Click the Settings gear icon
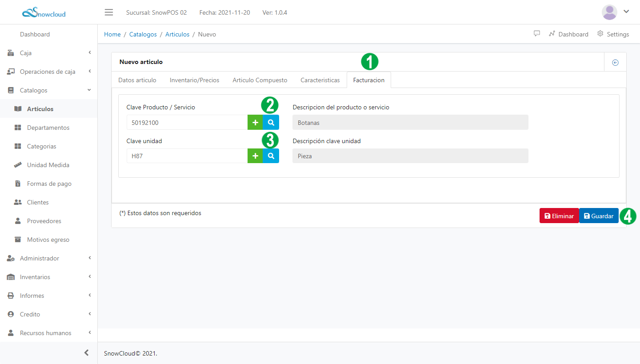 click(x=600, y=34)
